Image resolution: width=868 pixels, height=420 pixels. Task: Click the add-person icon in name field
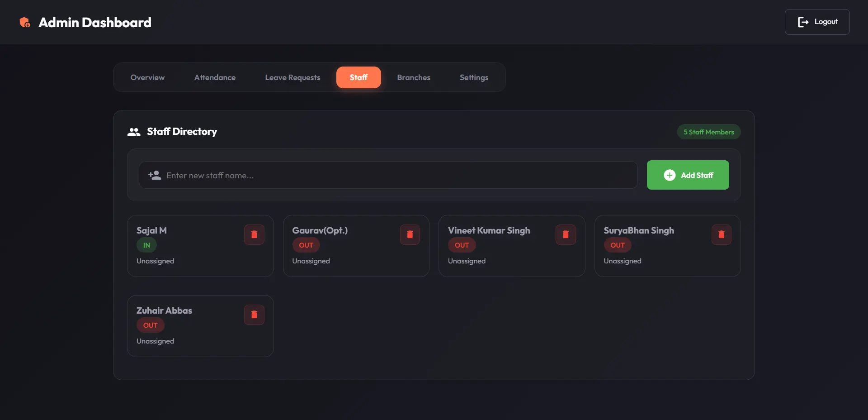pyautogui.click(x=155, y=175)
